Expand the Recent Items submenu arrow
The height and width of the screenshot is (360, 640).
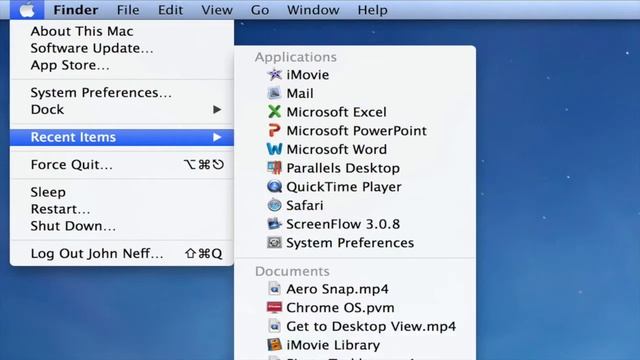pyautogui.click(x=217, y=137)
